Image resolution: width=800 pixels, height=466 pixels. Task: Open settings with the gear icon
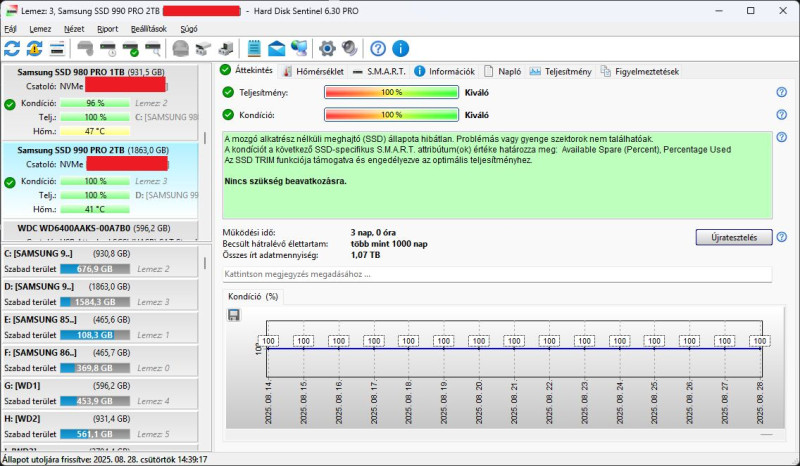coord(327,48)
